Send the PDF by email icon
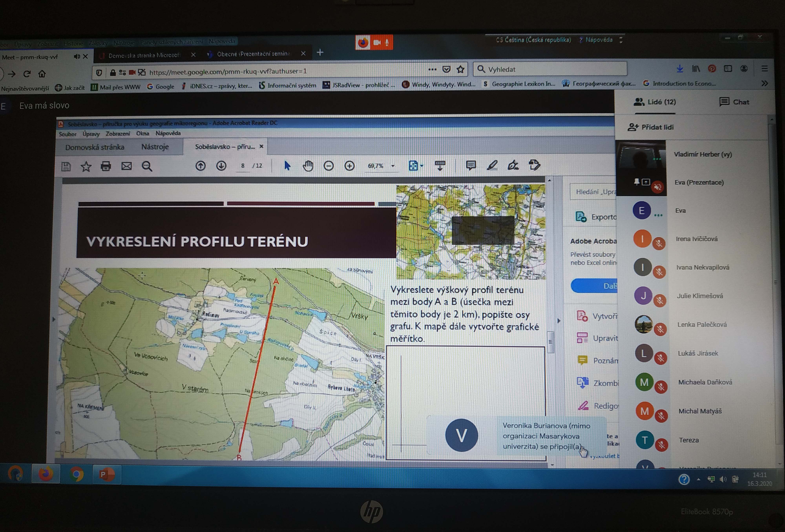The height and width of the screenshot is (532, 785). 126,166
